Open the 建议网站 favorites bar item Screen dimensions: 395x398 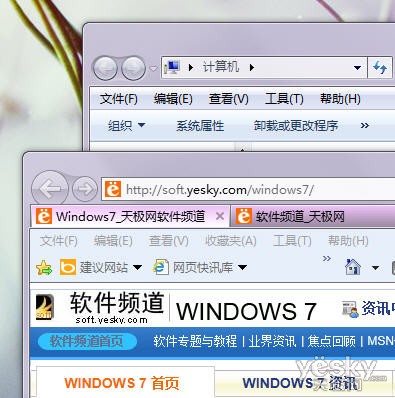click(x=101, y=267)
